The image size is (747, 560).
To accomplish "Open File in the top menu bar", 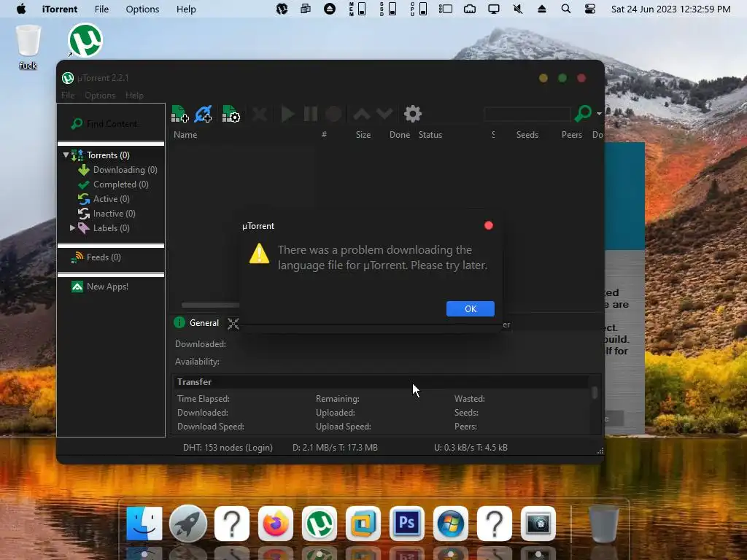I will click(x=101, y=9).
